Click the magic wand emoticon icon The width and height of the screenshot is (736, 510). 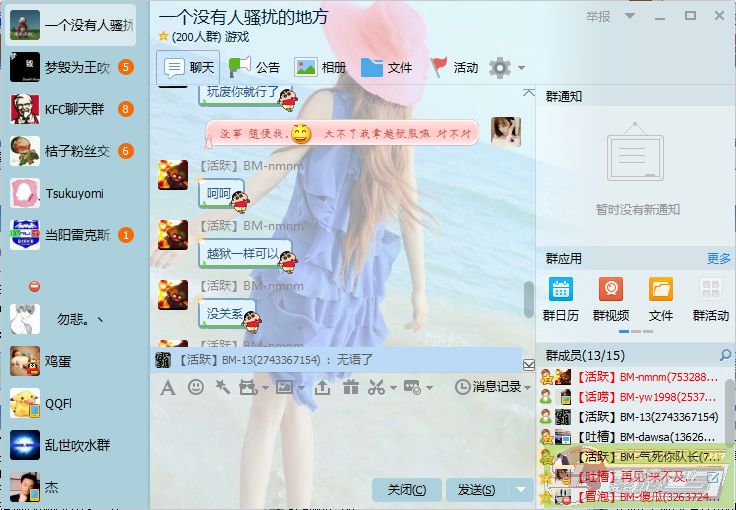(223, 387)
